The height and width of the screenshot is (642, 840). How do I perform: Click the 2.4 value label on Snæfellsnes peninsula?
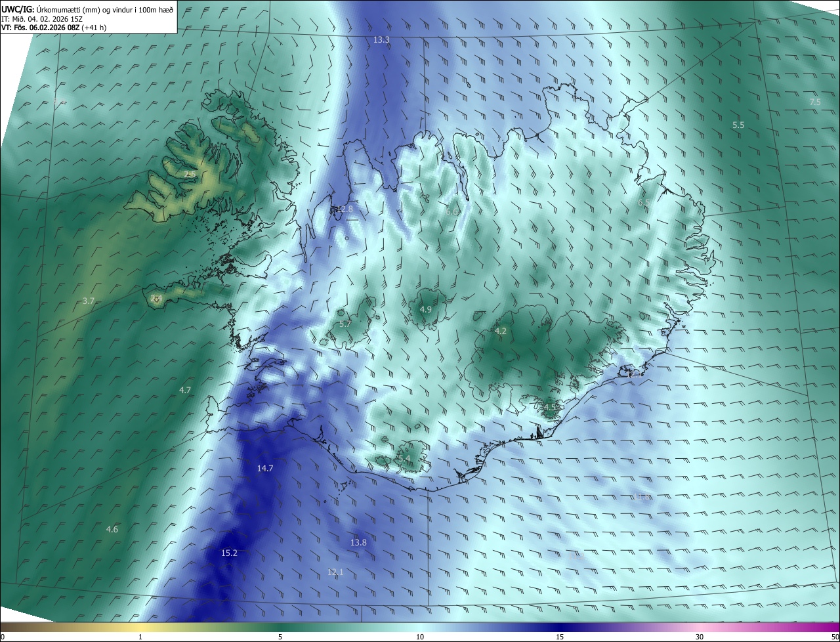click(156, 298)
